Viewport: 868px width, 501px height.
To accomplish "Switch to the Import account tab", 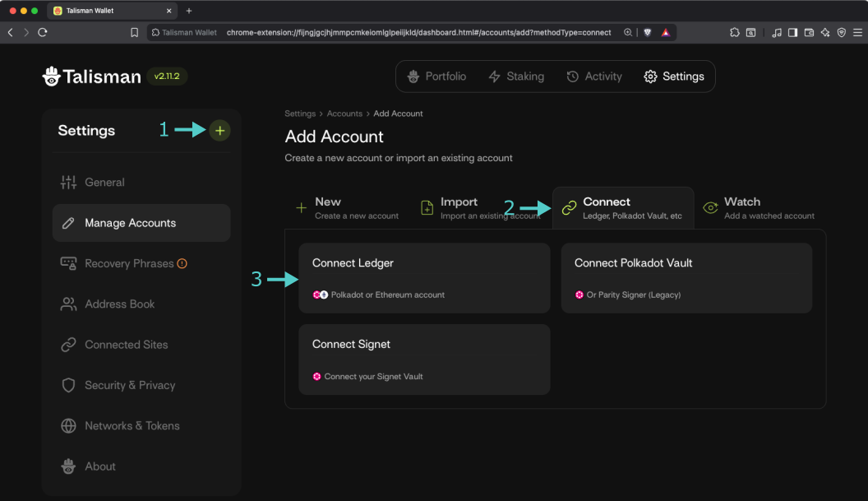I will 480,208.
